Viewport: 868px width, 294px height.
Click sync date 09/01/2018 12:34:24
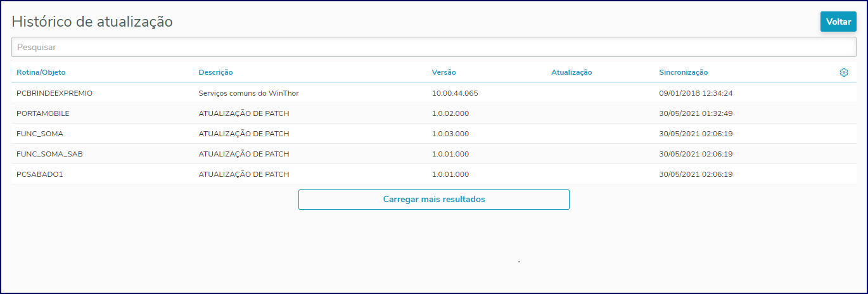coord(696,93)
